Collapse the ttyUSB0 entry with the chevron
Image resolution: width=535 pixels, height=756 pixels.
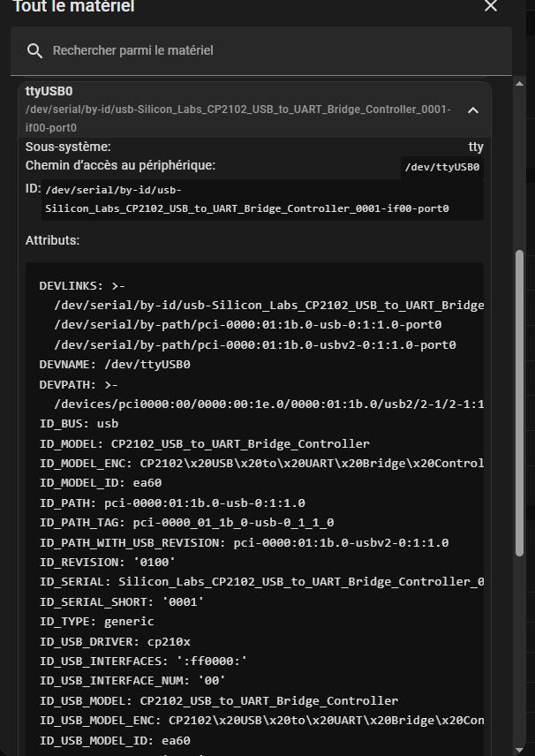473,110
